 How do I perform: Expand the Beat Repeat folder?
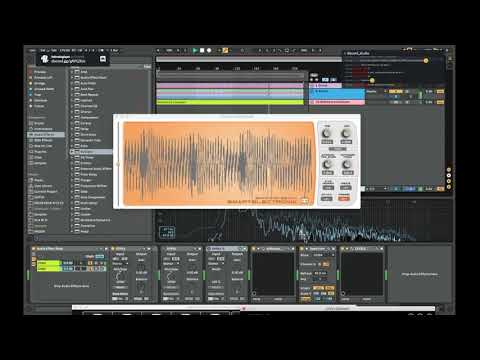[x=72, y=94]
